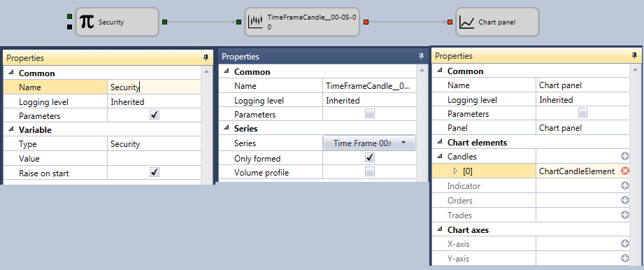The height and width of the screenshot is (270, 644).
Task: Add a new Candles element
Action: 625,156
